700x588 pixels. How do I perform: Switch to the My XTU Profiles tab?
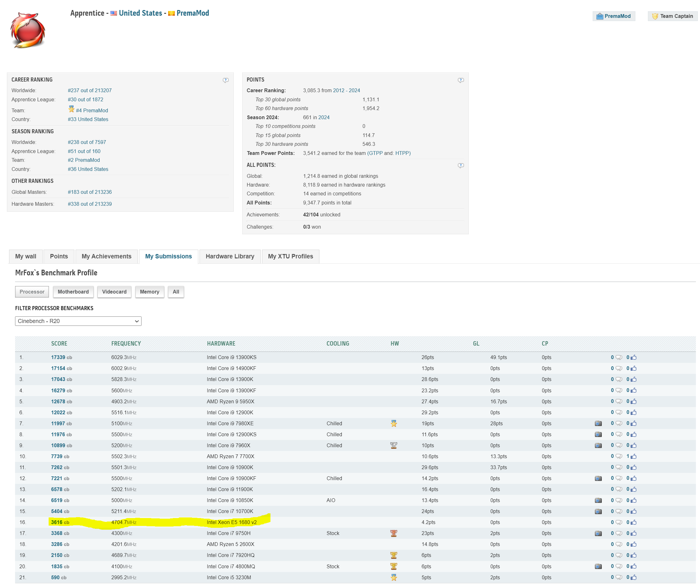[x=291, y=256]
